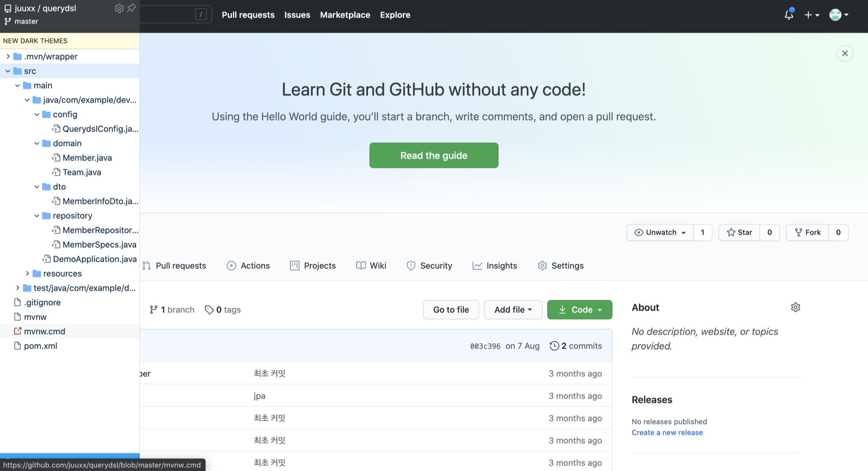
Task: Expand the Add file dropdown
Action: coord(513,310)
